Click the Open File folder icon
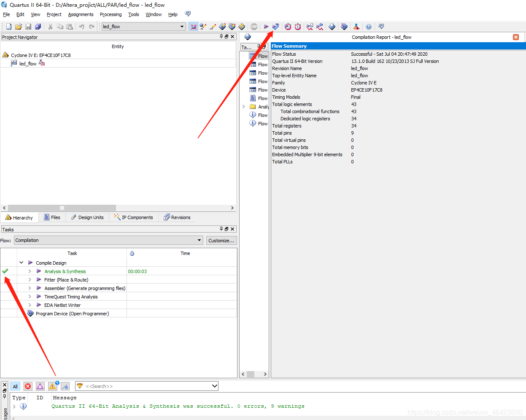 click(19, 27)
